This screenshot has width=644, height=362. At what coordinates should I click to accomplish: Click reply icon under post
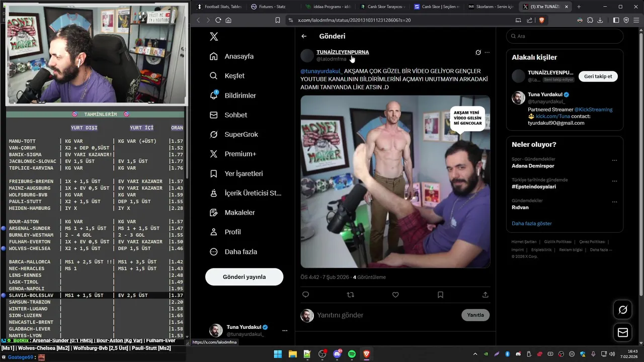point(305,295)
